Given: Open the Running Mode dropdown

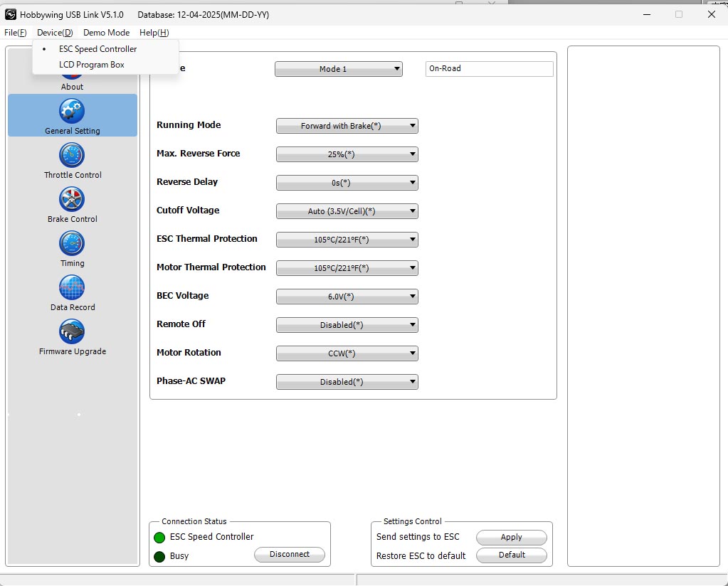Looking at the screenshot, I should click(x=347, y=126).
